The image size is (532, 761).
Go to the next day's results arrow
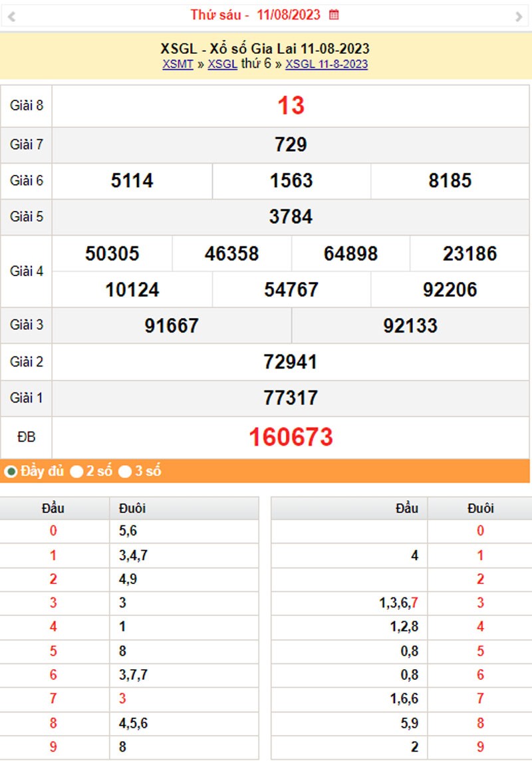(x=519, y=17)
